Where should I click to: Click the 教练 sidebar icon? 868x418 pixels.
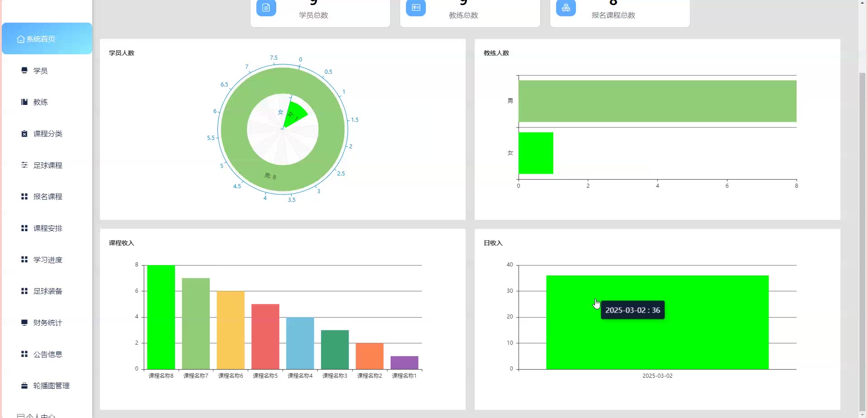(x=24, y=102)
